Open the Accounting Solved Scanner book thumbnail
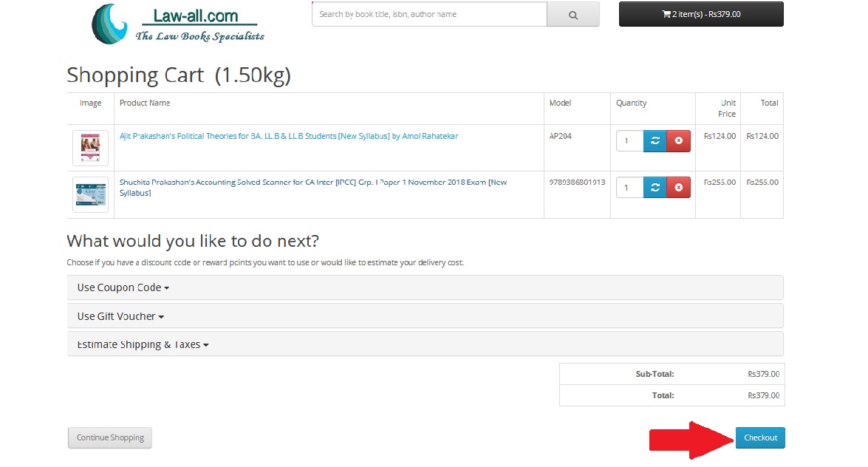 [90, 194]
